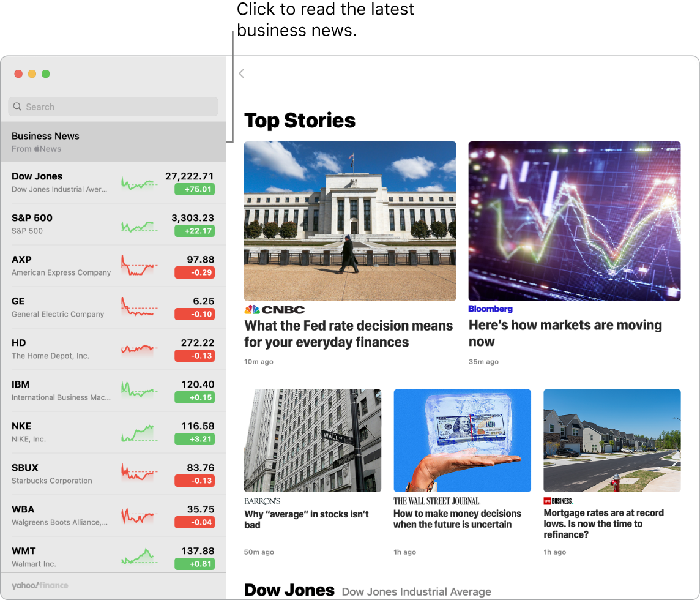
Task: Click the Federal Reserve building photo
Action: point(350,221)
